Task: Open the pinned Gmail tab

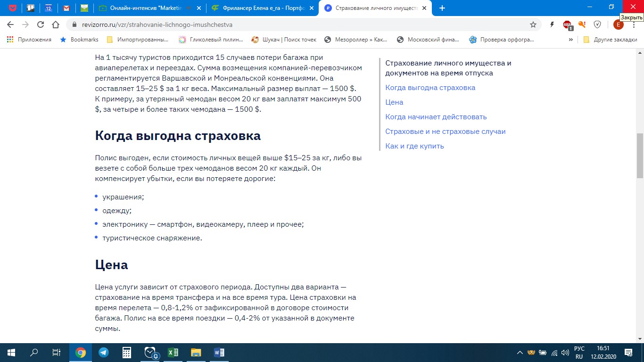Action: 66,8
